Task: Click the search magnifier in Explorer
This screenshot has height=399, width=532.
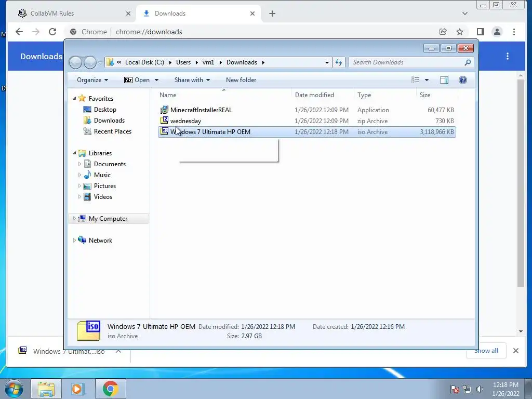Action: pos(468,62)
